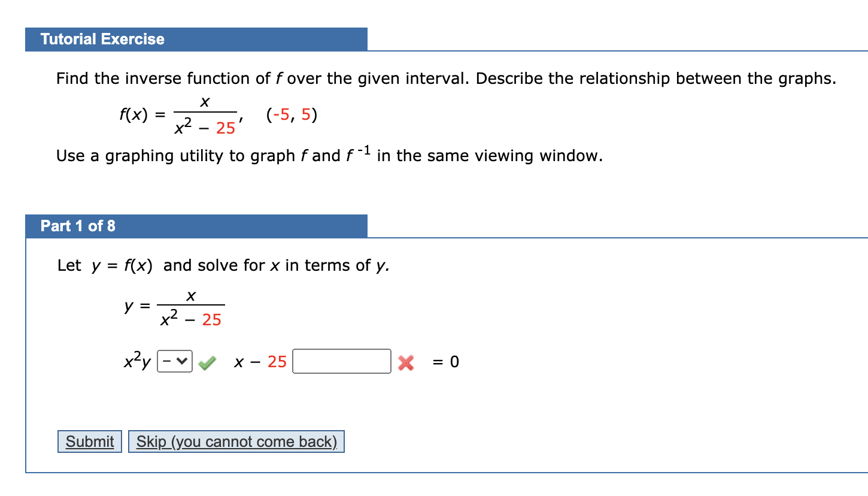Click the empty answer box after x − 25
This screenshot has height=496, width=868.
click(341, 361)
